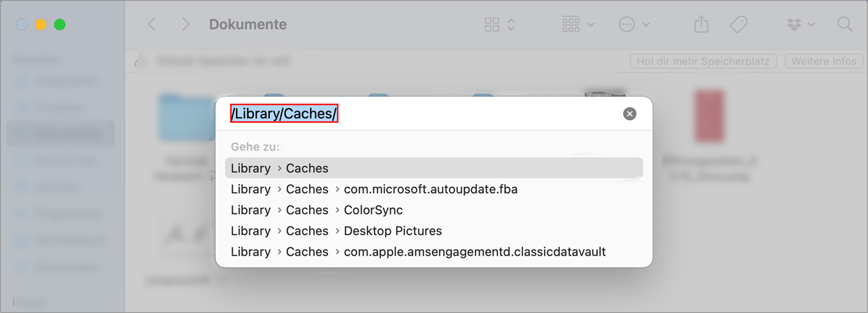Click the green fullscreen window button

[60, 24]
